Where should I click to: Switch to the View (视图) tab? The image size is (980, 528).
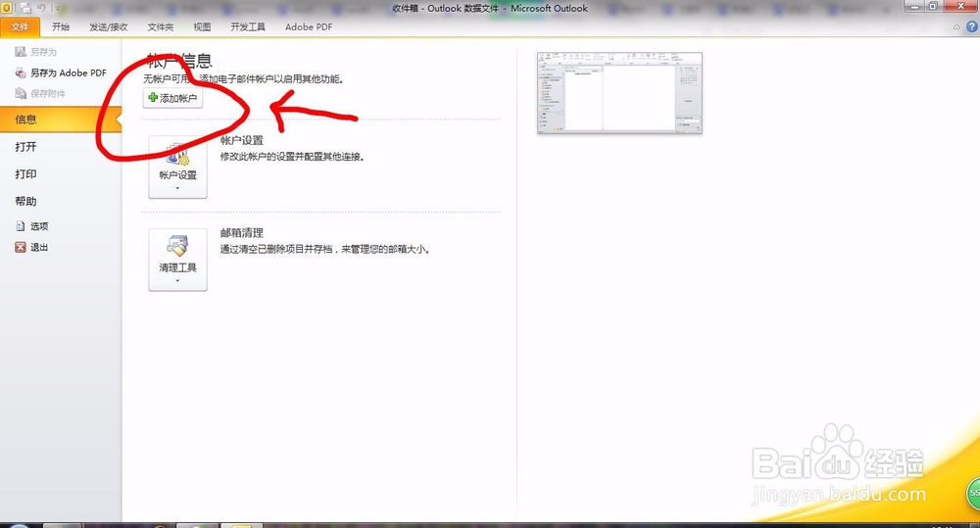[x=202, y=26]
